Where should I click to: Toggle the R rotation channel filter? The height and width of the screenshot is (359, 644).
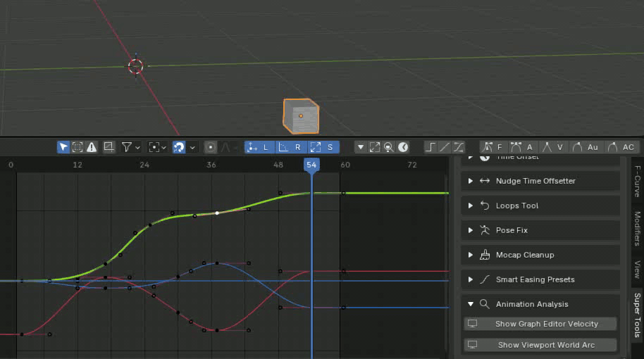click(290, 147)
